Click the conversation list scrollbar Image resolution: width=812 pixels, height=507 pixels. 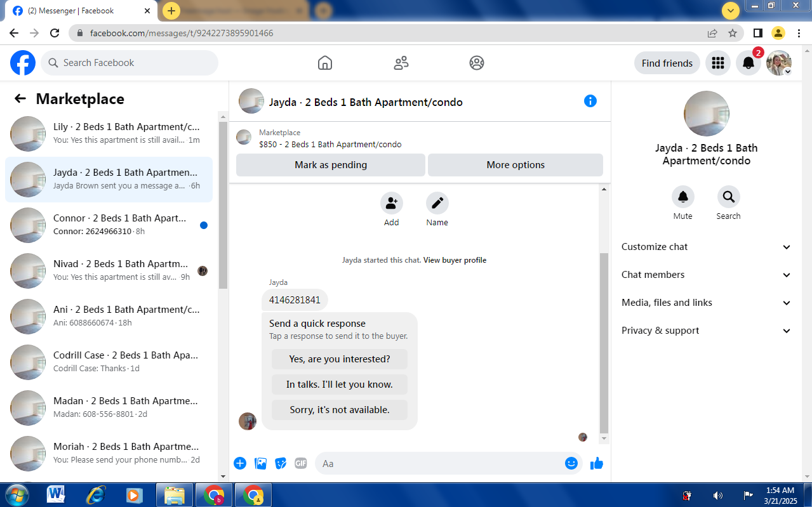(223, 205)
